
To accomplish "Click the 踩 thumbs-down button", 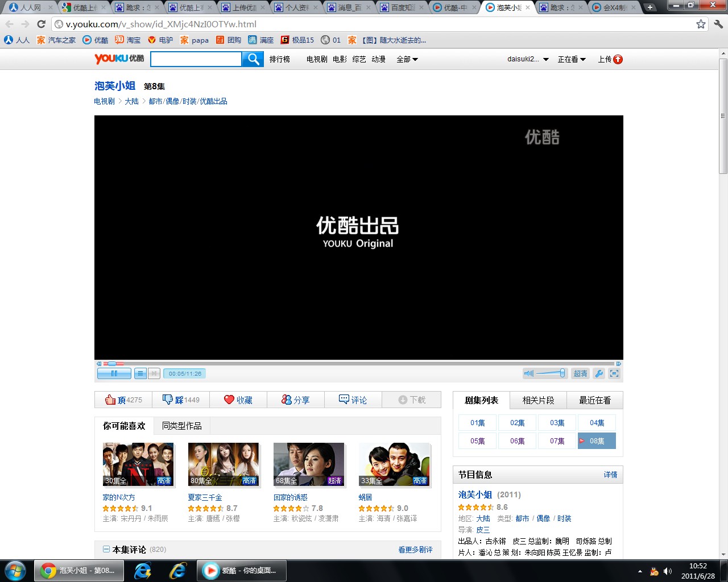I will pyautogui.click(x=181, y=400).
